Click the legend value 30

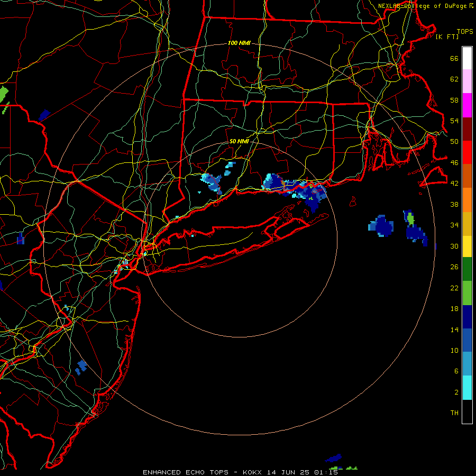click(x=454, y=246)
